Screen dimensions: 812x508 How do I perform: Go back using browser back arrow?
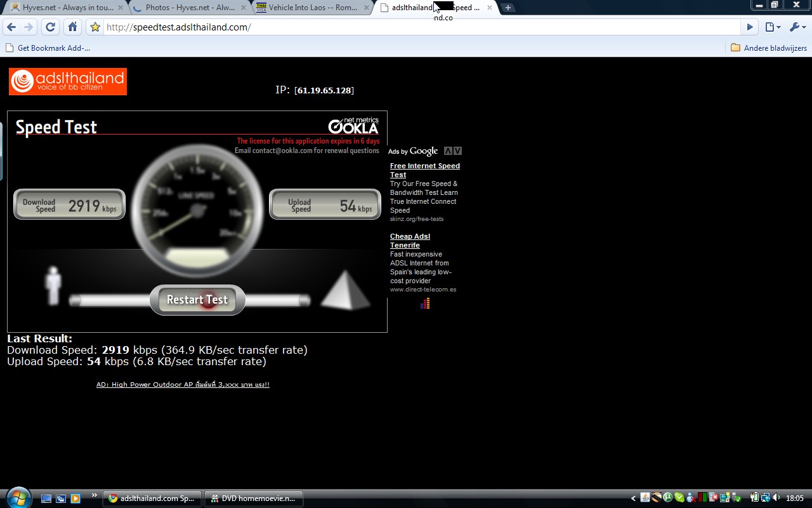[11, 27]
